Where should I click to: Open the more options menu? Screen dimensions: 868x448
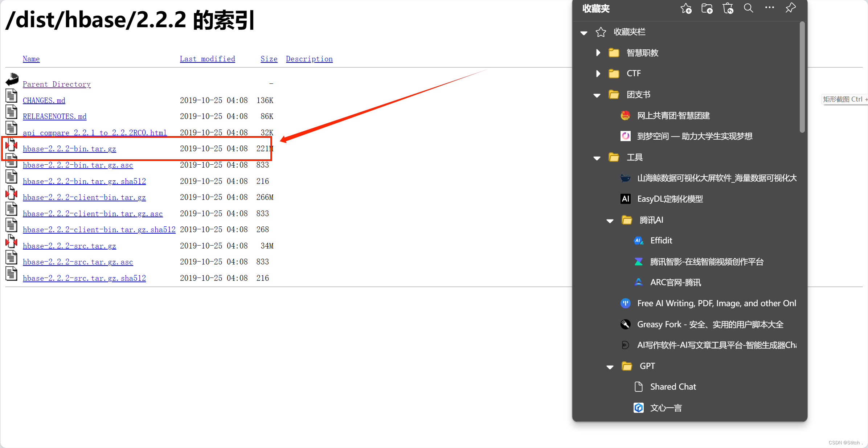(x=769, y=8)
